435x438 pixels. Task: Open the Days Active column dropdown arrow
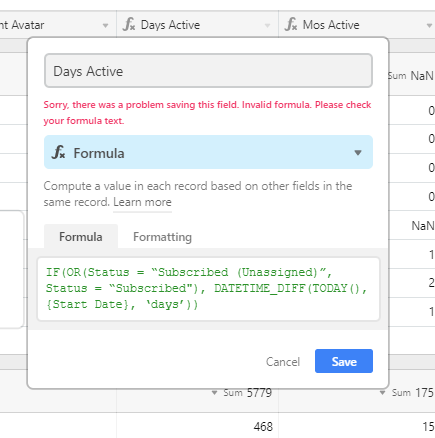(267, 25)
